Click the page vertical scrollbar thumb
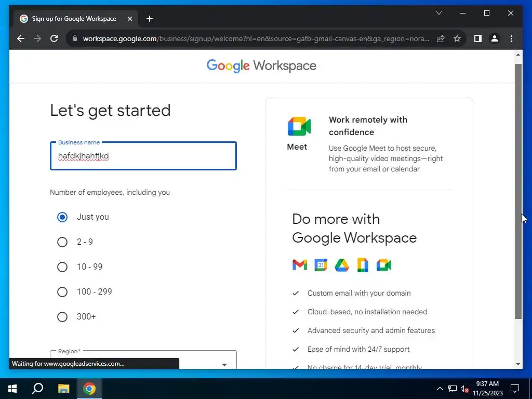Screen dimensions: 532x399 [518, 191]
